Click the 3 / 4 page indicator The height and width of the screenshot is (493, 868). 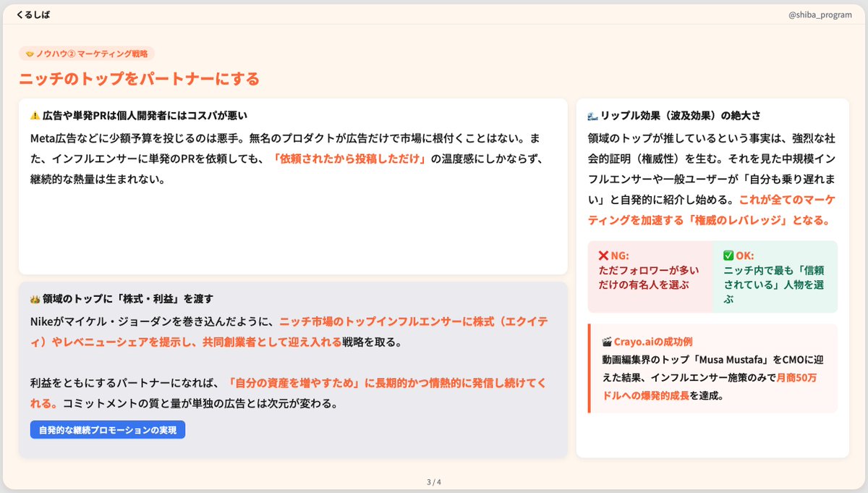click(433, 479)
